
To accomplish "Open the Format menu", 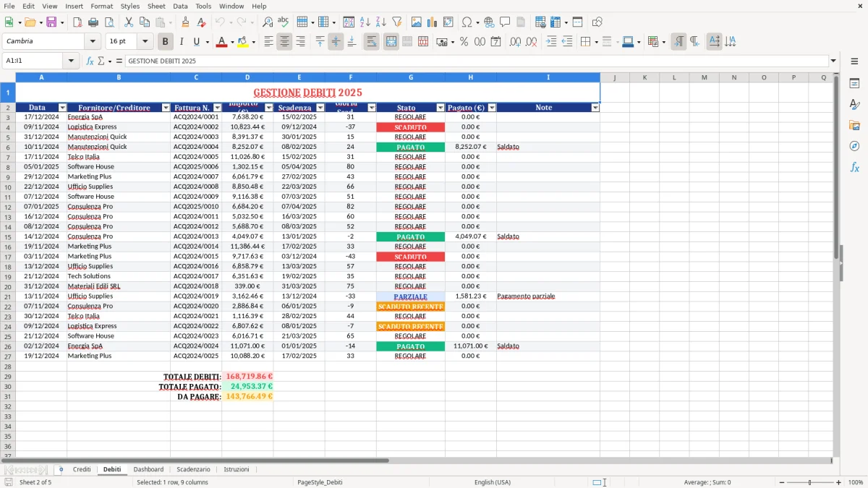I will 101,6.
